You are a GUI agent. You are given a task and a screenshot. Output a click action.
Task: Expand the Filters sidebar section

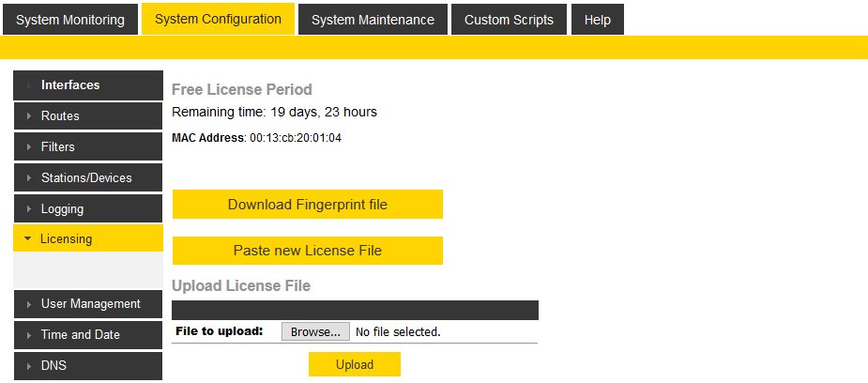(87, 147)
